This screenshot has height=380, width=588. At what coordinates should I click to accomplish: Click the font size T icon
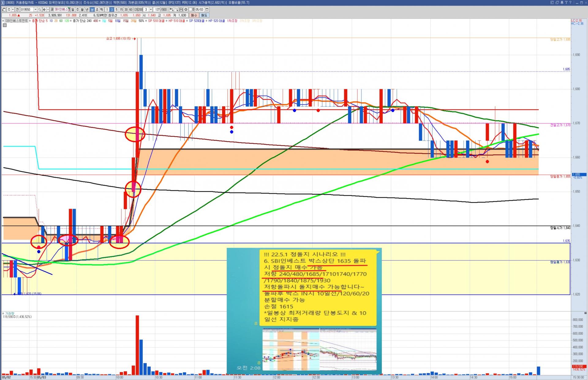point(566,2)
